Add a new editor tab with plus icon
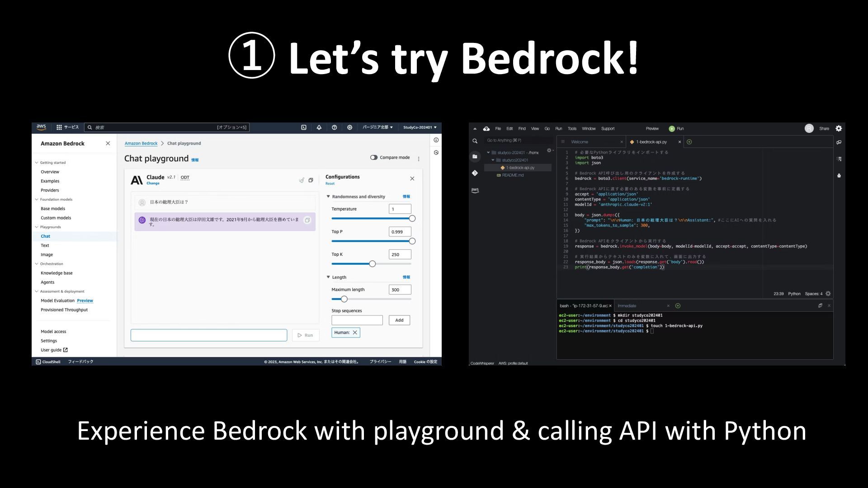Viewport: 868px width, 488px height. click(689, 142)
